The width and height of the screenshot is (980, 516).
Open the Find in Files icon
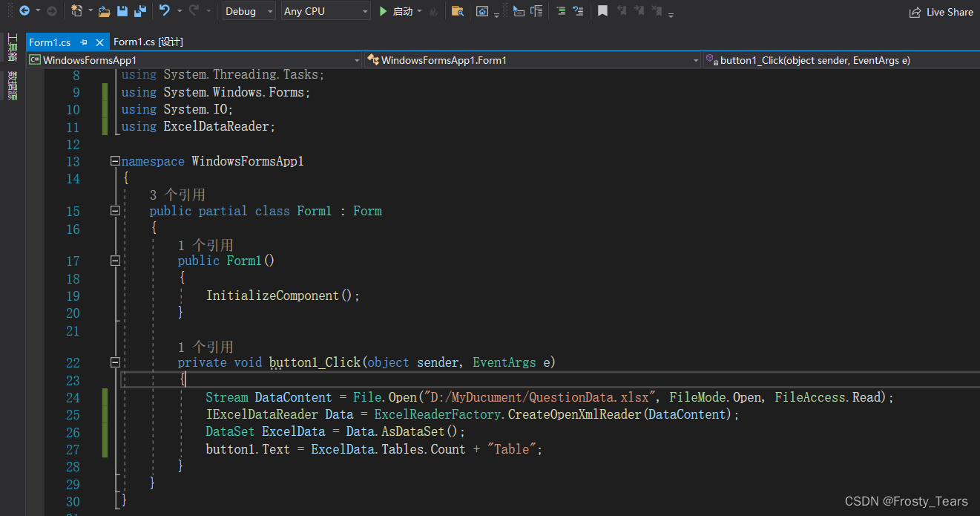(x=458, y=11)
